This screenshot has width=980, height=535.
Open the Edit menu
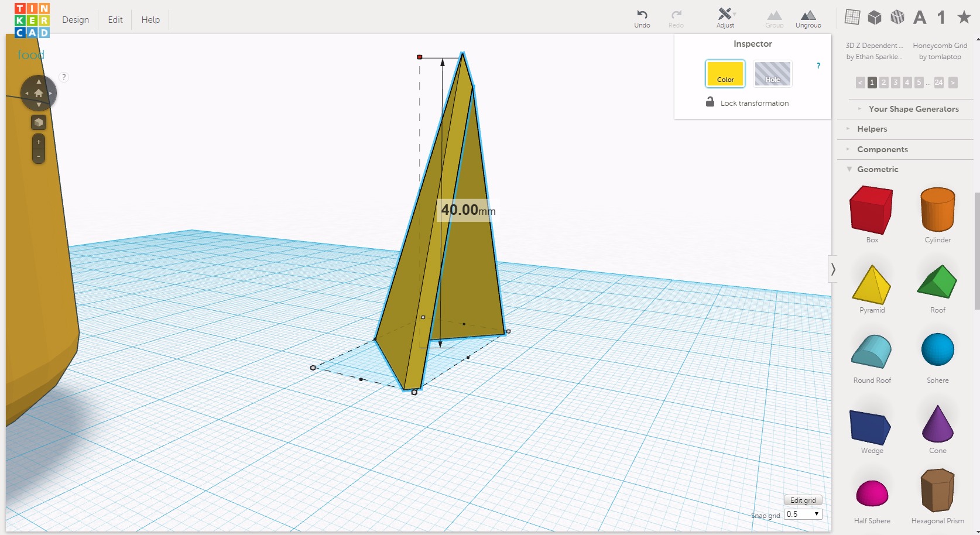(115, 19)
